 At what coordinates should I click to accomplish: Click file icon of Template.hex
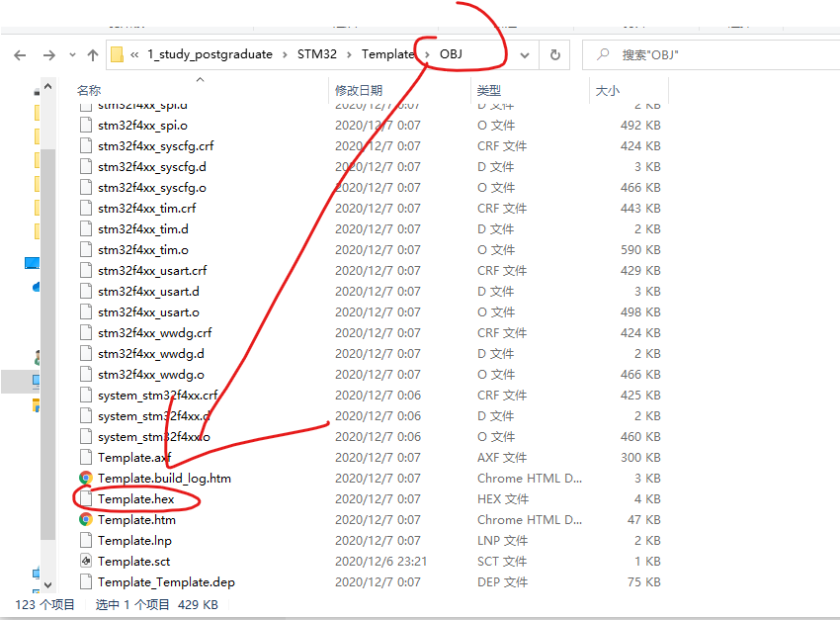86,499
